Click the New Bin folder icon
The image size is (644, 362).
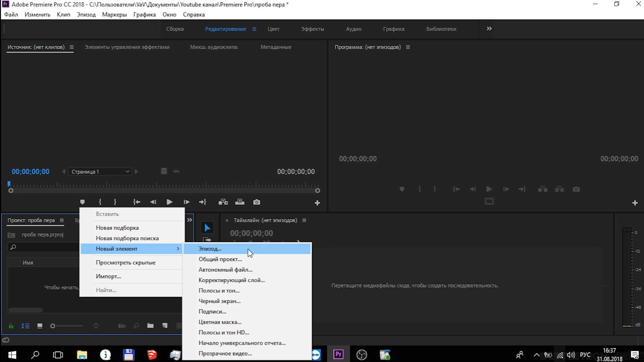click(150, 326)
